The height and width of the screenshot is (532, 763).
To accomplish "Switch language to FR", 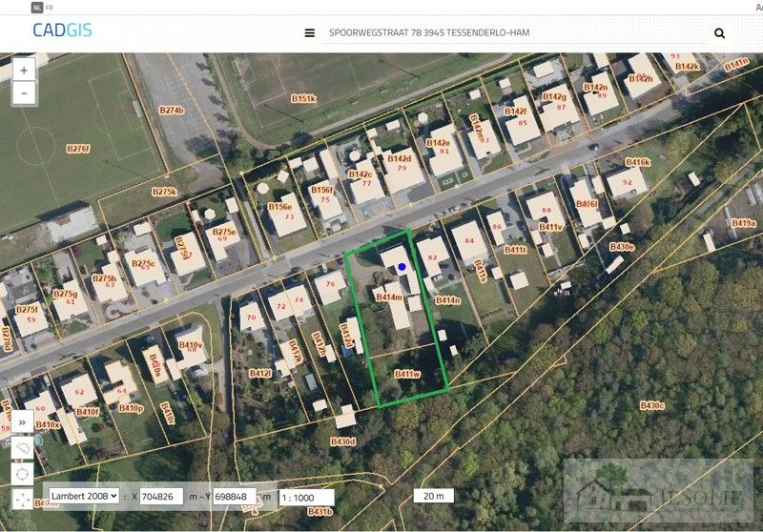I will coord(50,8).
